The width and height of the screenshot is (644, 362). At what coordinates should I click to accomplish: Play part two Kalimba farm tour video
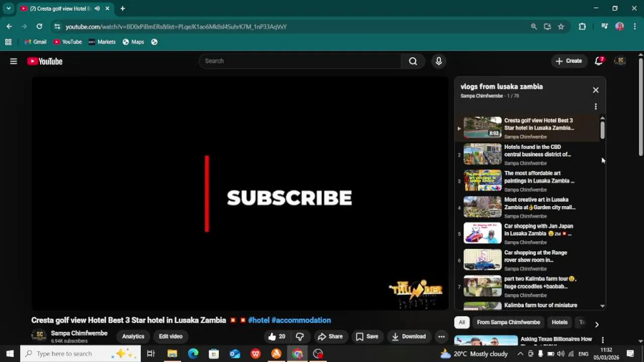click(x=526, y=287)
